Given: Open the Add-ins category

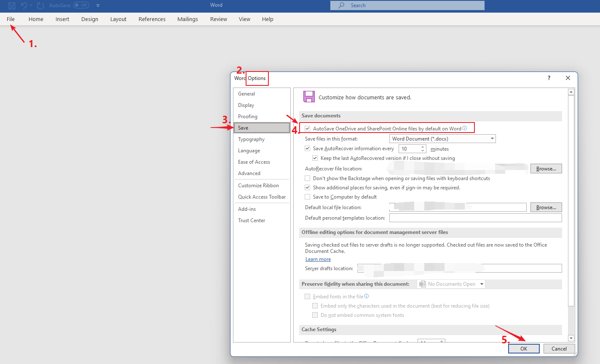Looking at the screenshot, I should [262, 209].
